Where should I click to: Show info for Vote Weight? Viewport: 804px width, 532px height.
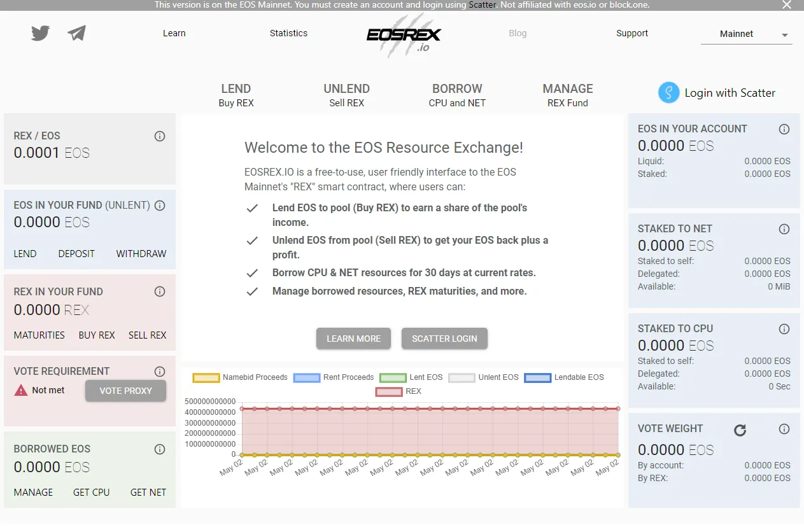coord(784,429)
